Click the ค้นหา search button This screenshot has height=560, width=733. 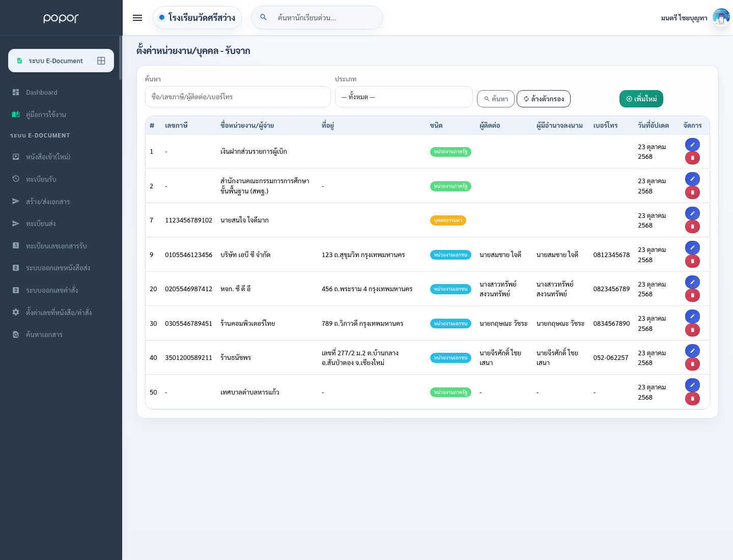click(496, 99)
